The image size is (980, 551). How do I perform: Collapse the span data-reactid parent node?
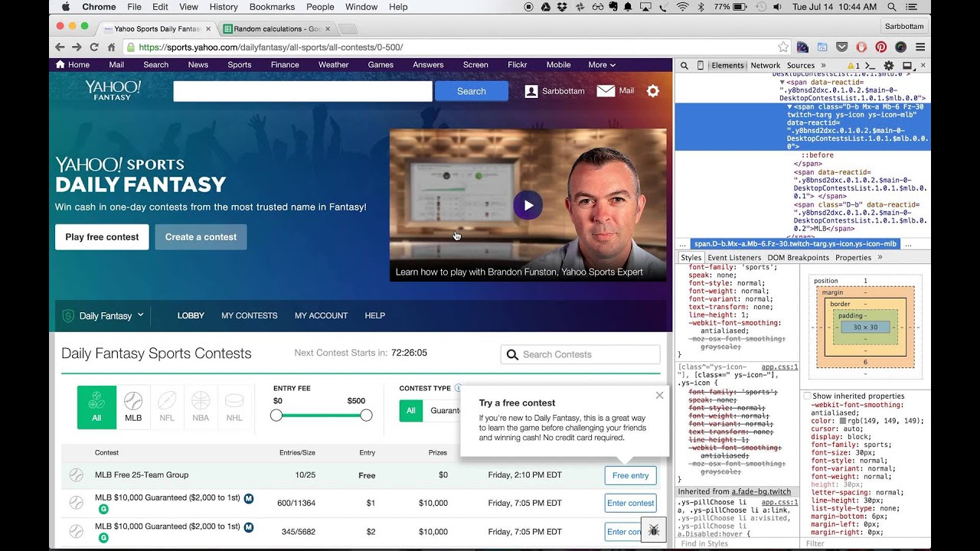pyautogui.click(x=782, y=83)
